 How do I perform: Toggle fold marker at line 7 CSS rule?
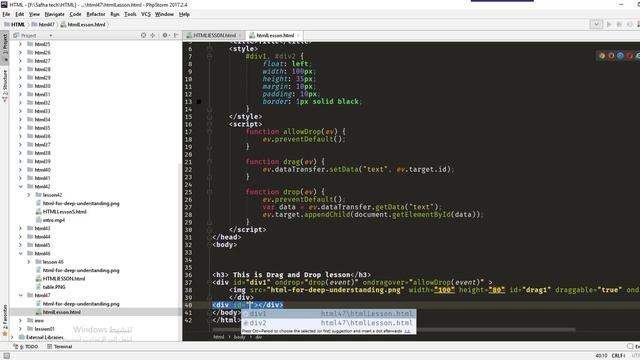(x=209, y=56)
